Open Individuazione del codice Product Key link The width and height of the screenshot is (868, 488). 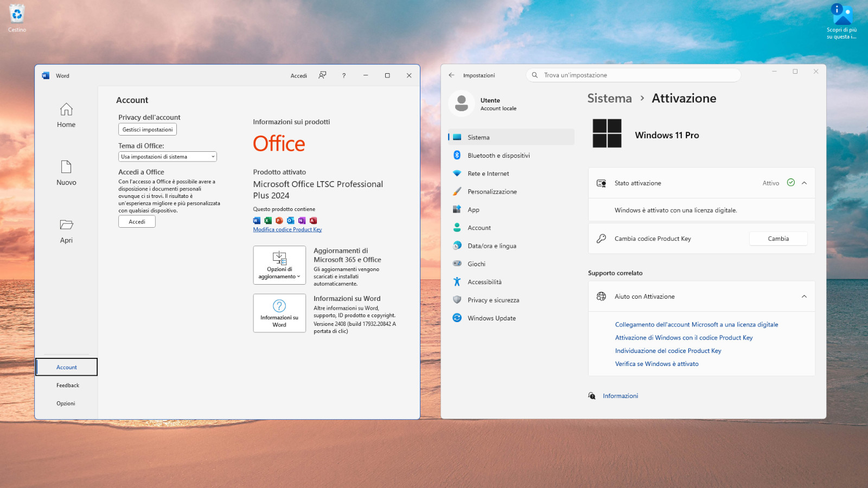coord(668,351)
